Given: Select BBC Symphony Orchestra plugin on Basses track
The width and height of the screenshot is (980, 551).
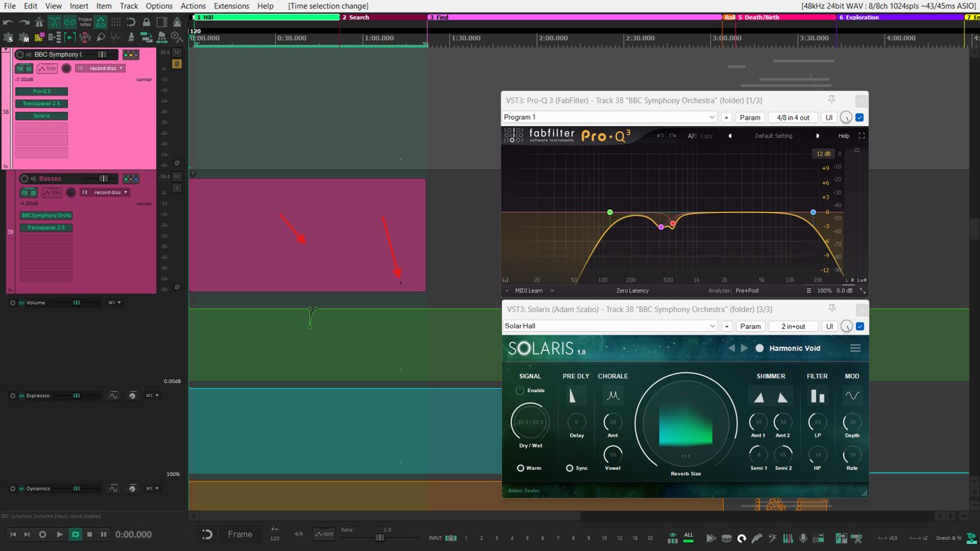Looking at the screenshot, I should coord(46,216).
